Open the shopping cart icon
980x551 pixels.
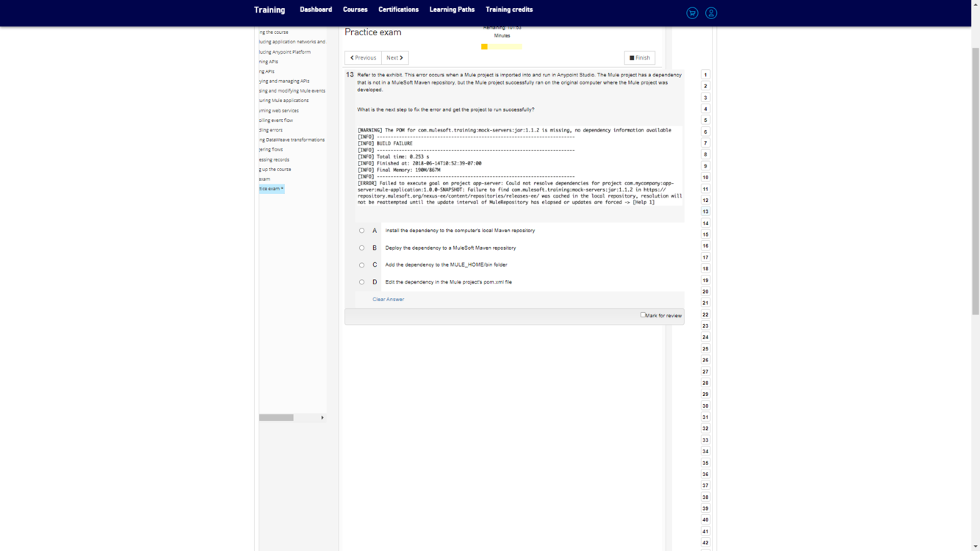click(692, 13)
